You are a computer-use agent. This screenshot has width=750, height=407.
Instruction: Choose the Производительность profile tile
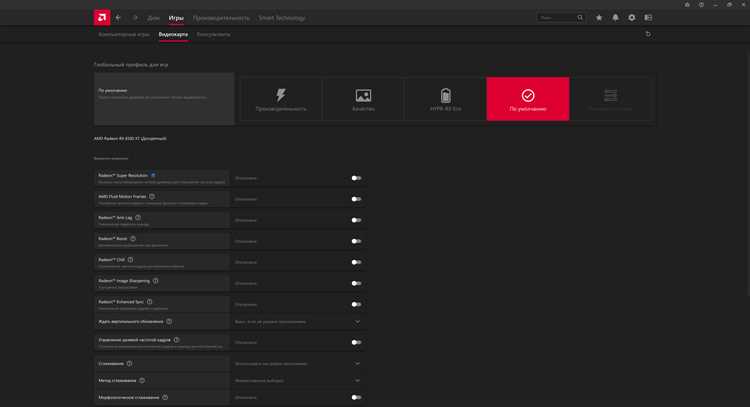[281, 99]
